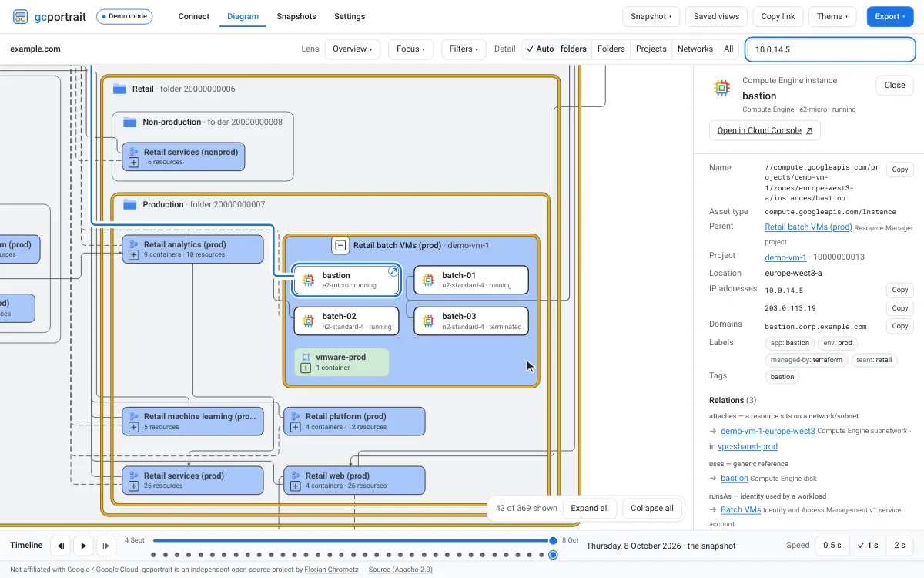Open the Theme dropdown
924x578 pixels.
coord(833,17)
